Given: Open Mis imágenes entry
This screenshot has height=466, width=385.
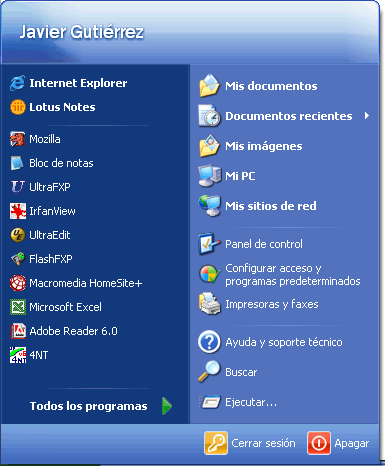Looking at the screenshot, I should tap(264, 146).
